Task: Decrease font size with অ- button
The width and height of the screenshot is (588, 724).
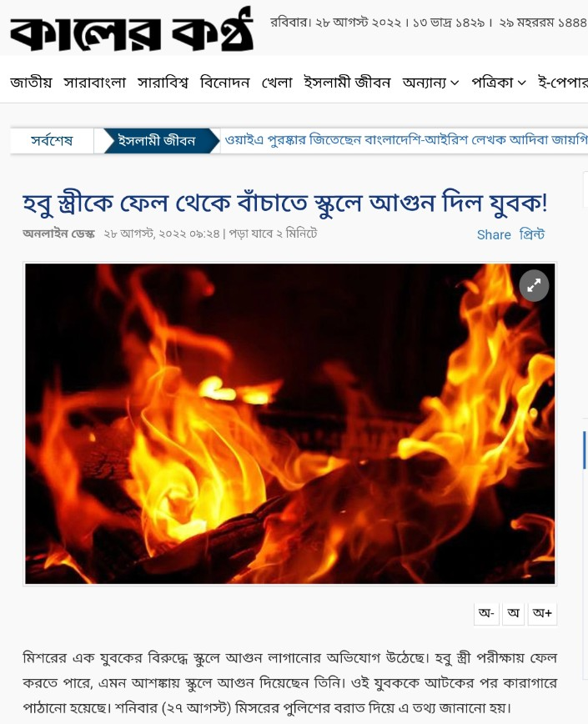Action: point(486,613)
